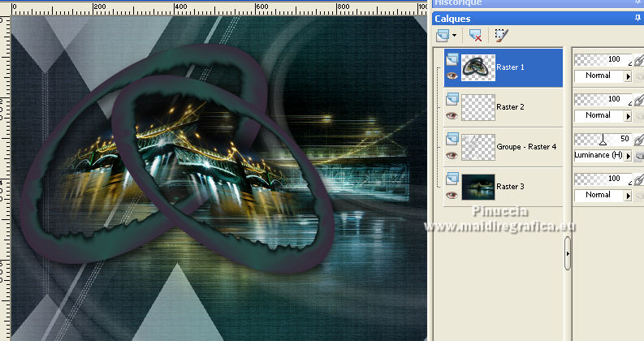Select the Groupe - Raster 4 thumbnail
The image size is (644, 341).
tap(478, 147)
